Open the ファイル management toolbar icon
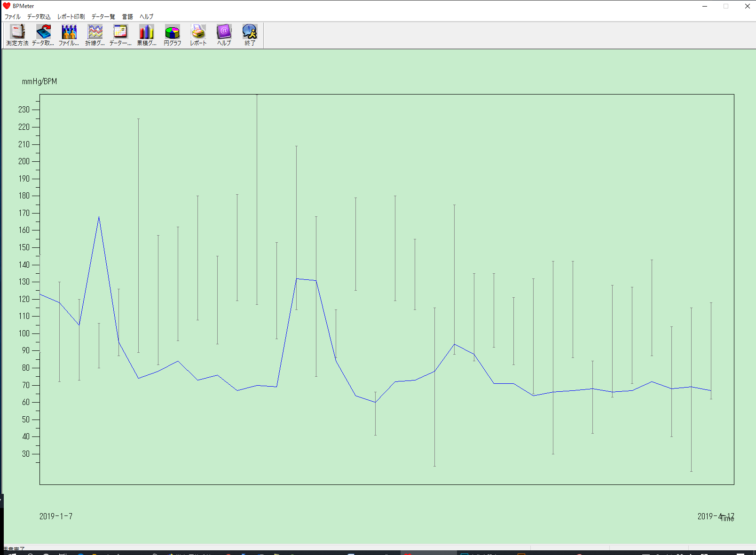Screen dimensions: 756x555 (69, 35)
